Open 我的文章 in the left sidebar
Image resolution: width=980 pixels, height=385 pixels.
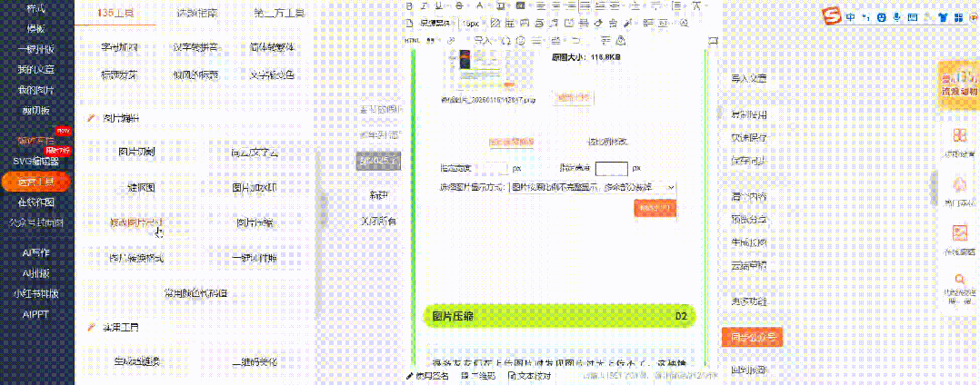click(37, 70)
